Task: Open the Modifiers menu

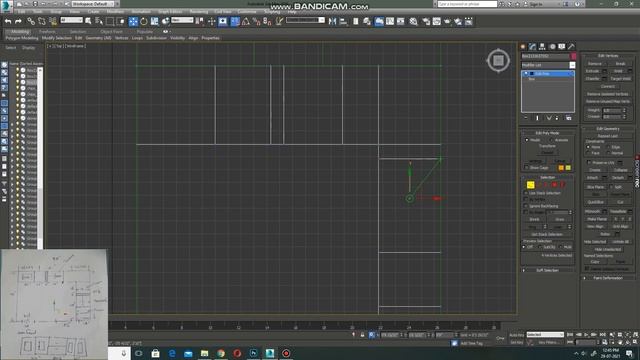Action: click(x=115, y=12)
